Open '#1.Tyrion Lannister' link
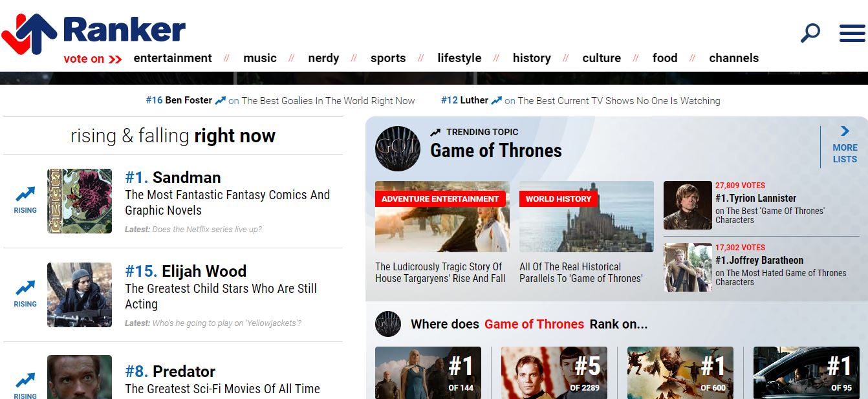This screenshot has height=399, width=868. coord(755,198)
